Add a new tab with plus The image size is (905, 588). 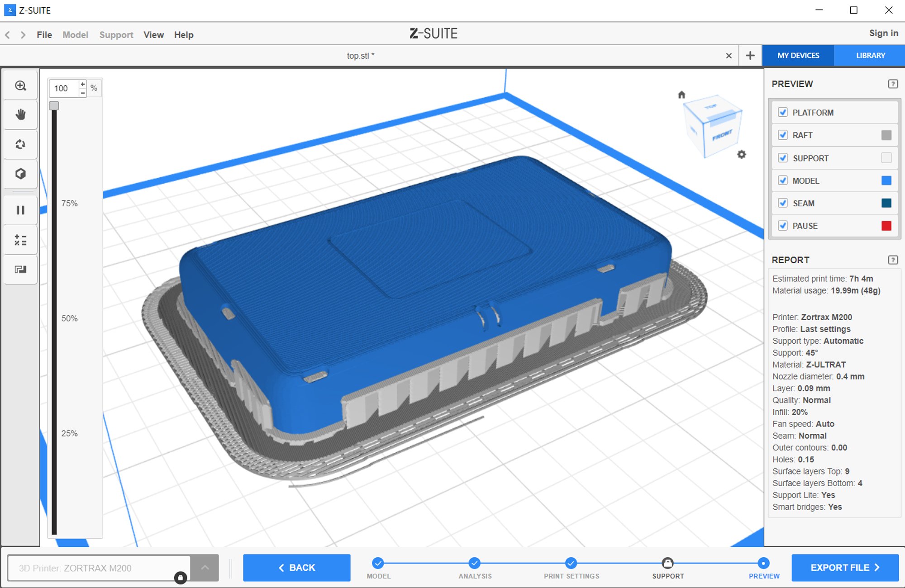pyautogui.click(x=750, y=55)
